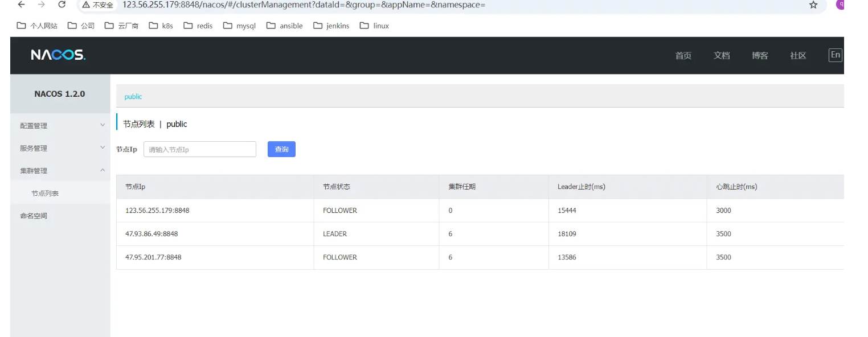
Task: Select 节点列表 submenu item
Action: click(45, 194)
